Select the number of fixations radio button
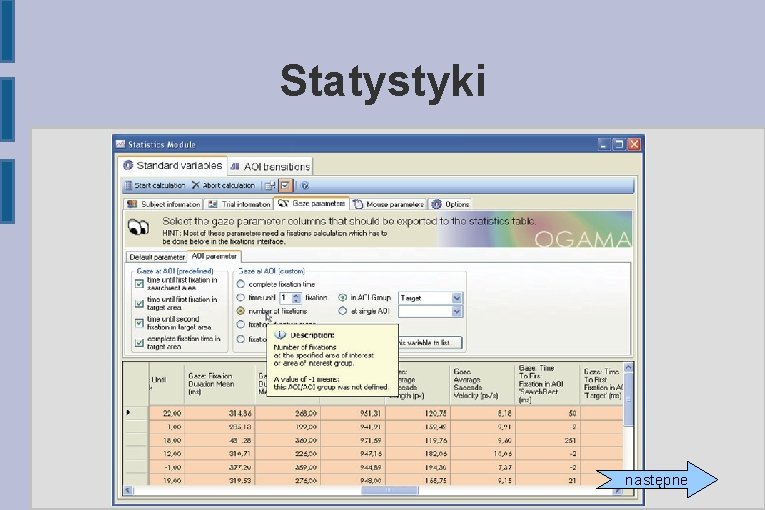This screenshot has width=765, height=510. click(x=241, y=310)
